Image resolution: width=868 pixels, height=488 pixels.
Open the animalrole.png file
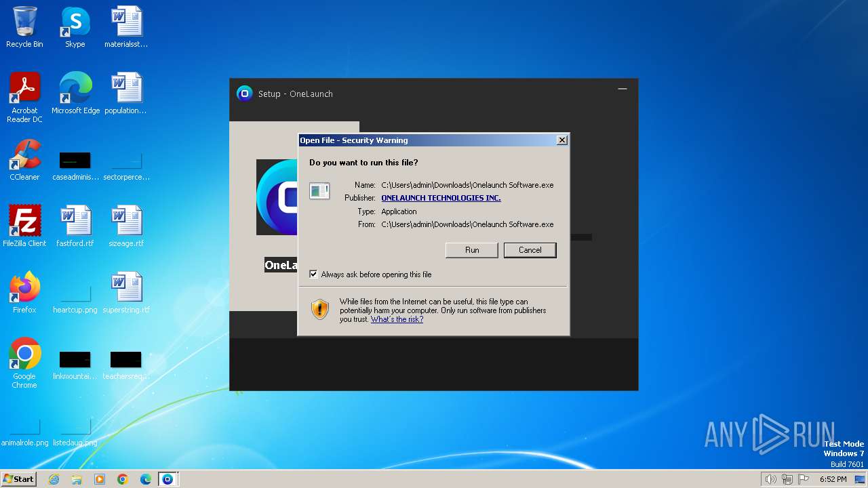[24, 432]
